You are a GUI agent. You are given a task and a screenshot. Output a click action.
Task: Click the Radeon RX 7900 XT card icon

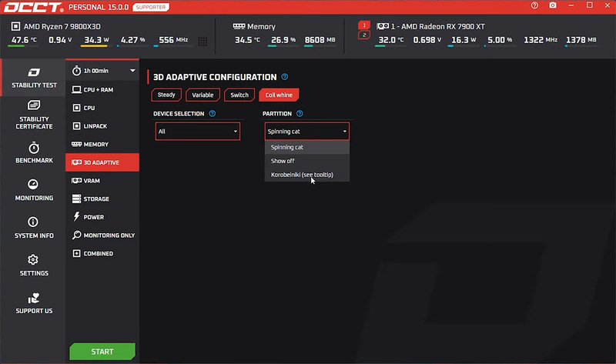click(x=383, y=26)
